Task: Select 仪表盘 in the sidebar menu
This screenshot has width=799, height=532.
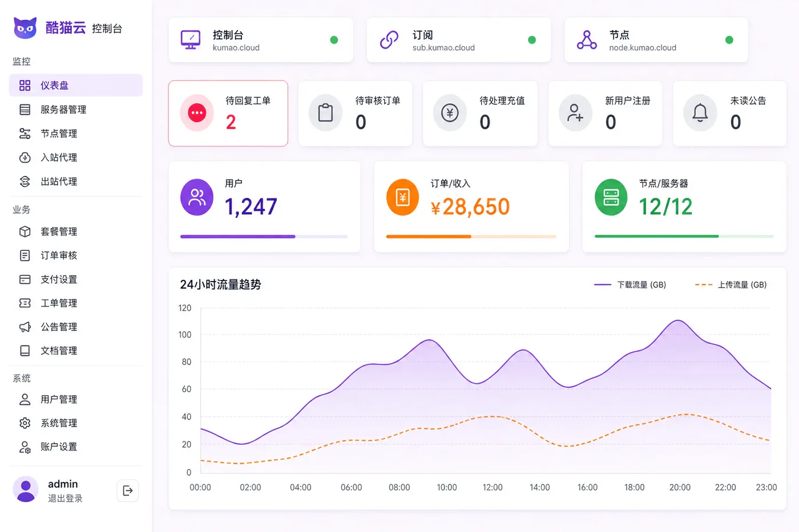Action: tap(76, 86)
